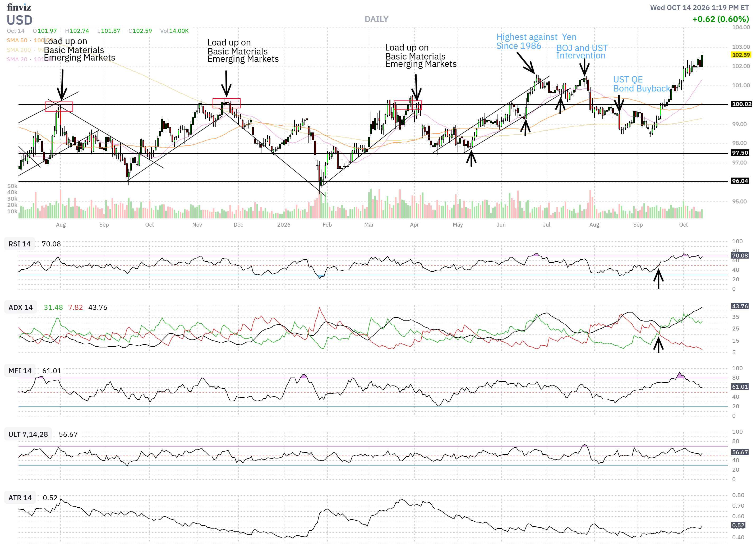
Task: Select the red ADX value 7.82
Action: [x=75, y=307]
